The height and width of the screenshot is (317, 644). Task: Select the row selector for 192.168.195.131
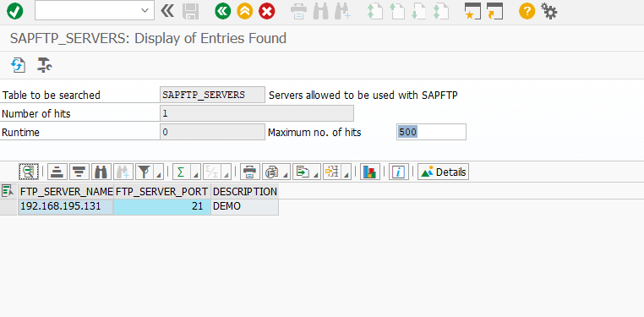(x=8, y=206)
